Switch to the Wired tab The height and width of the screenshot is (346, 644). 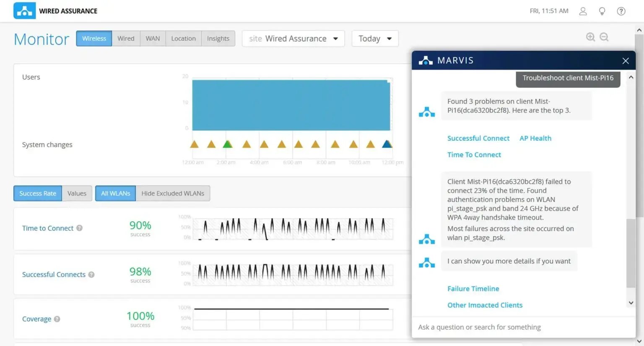(126, 39)
